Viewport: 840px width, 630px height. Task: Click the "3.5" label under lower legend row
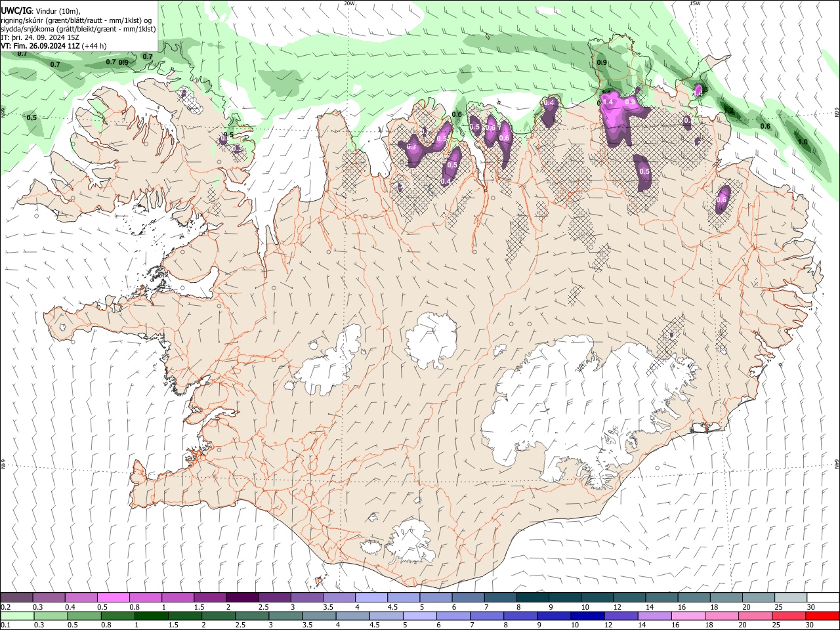coord(307,625)
